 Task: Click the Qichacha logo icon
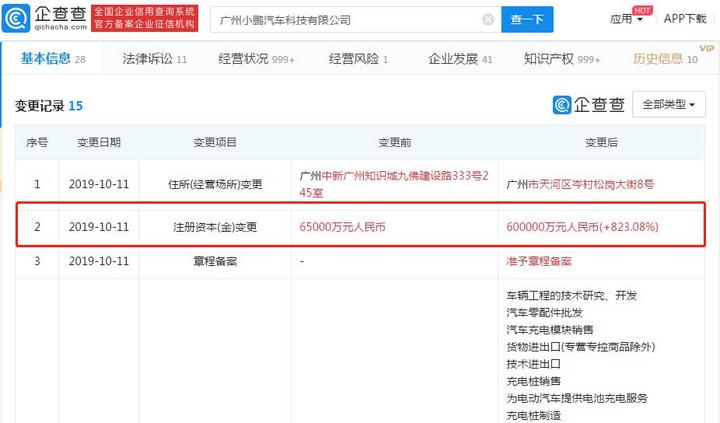[16, 18]
